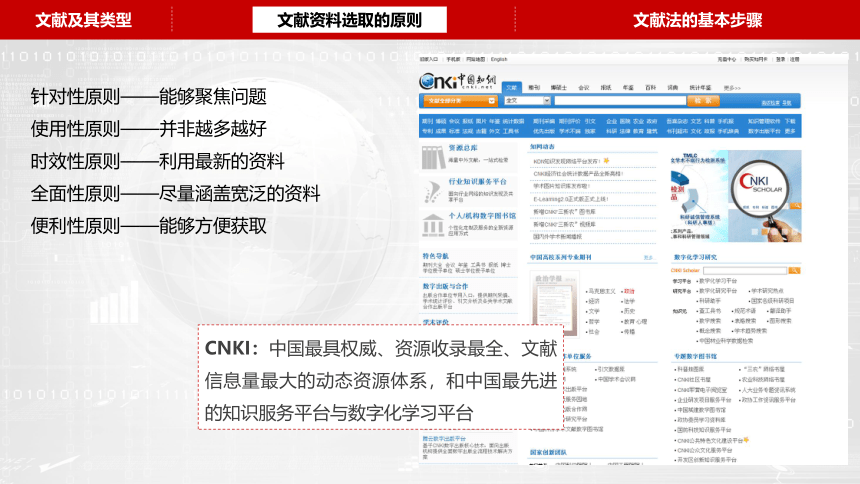
Task: Click the 针对性原则 bullet text
Action: click(149, 97)
